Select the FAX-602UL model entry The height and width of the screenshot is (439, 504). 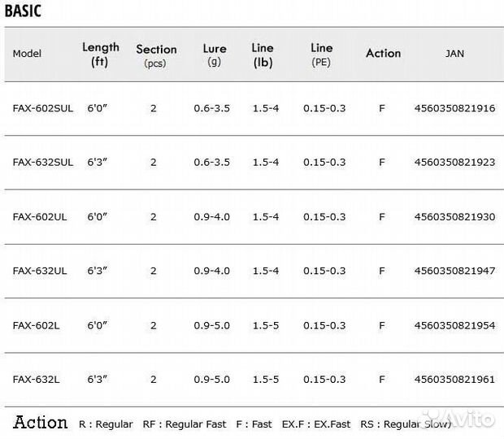coord(40,217)
